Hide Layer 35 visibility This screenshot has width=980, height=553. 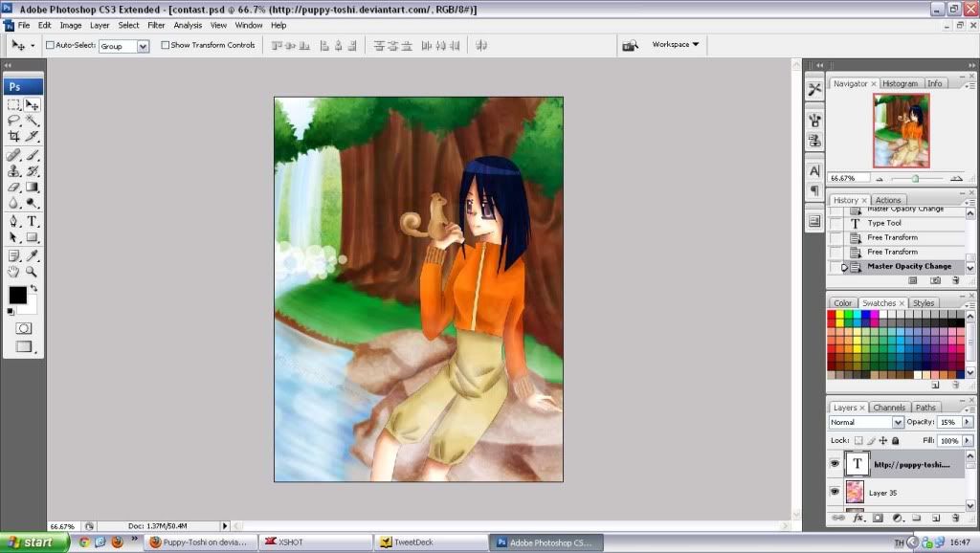pyautogui.click(x=835, y=492)
